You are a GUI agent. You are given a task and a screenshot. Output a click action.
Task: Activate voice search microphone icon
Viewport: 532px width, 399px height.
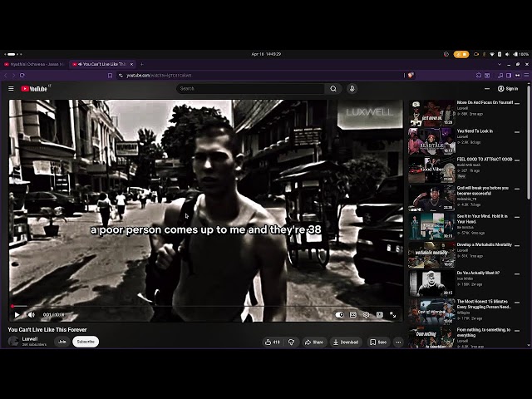[352, 89]
